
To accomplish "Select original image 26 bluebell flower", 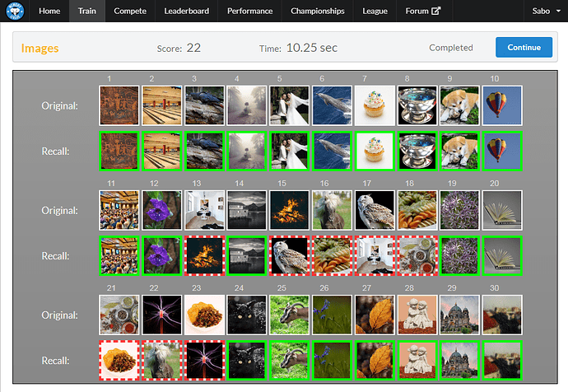I will (332, 315).
